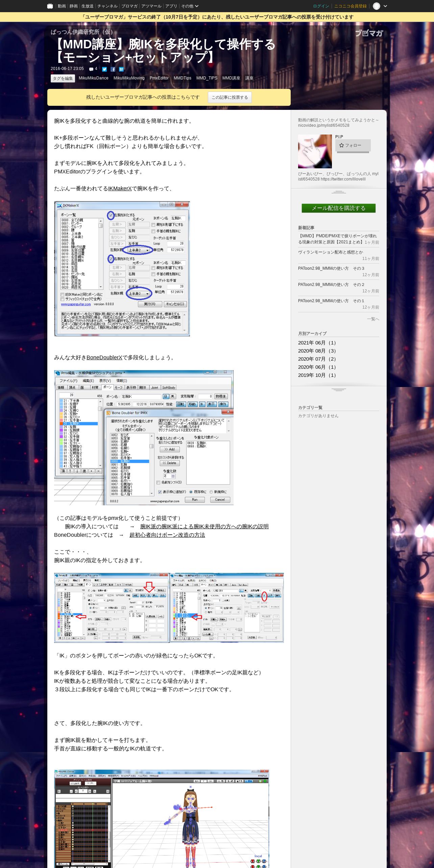Select the MMD_TIPS tag

tap(207, 78)
